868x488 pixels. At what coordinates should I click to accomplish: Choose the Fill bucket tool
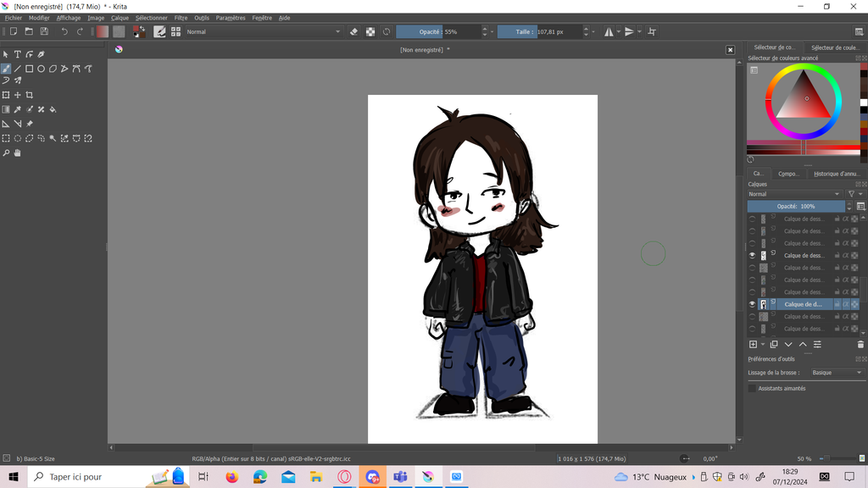tap(53, 109)
